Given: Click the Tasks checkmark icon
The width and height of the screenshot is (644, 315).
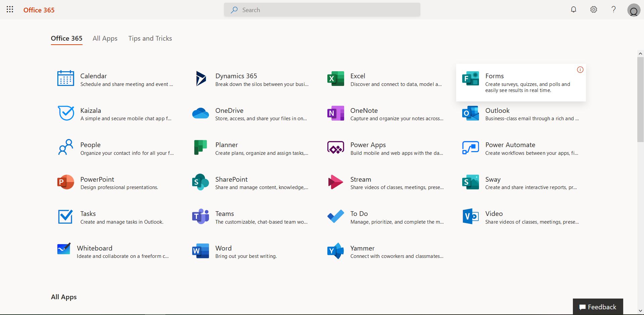Looking at the screenshot, I should point(65,217).
